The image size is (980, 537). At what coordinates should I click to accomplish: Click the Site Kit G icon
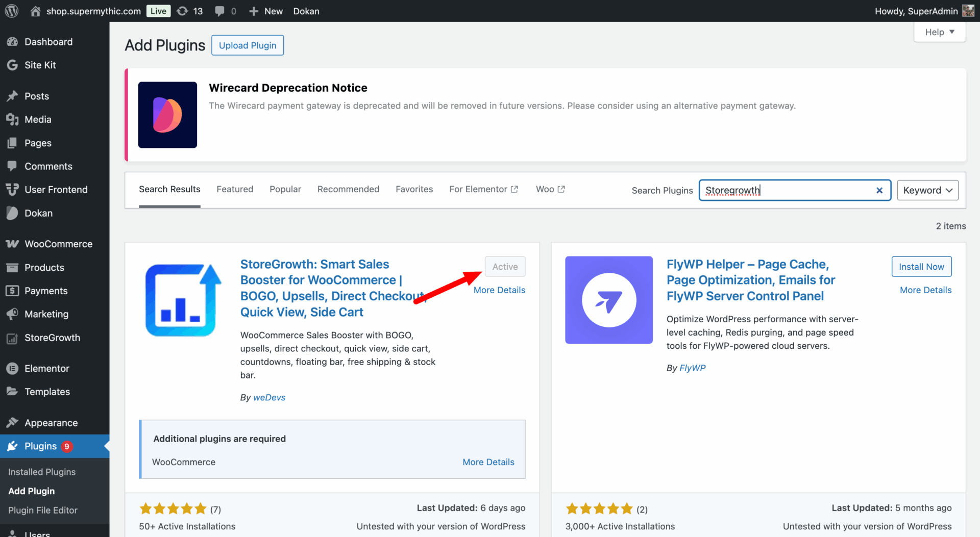(12, 65)
